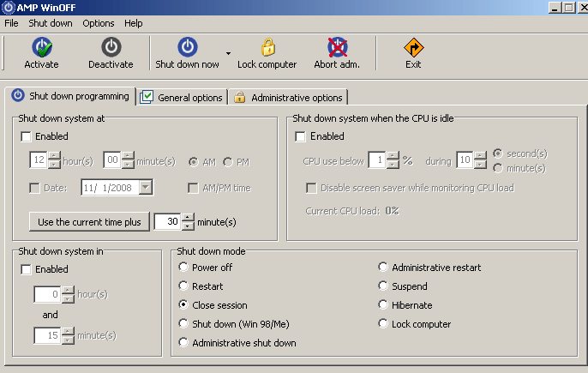Image resolution: width=588 pixels, height=373 pixels.
Task: Select the AM radio button
Action: click(x=193, y=162)
